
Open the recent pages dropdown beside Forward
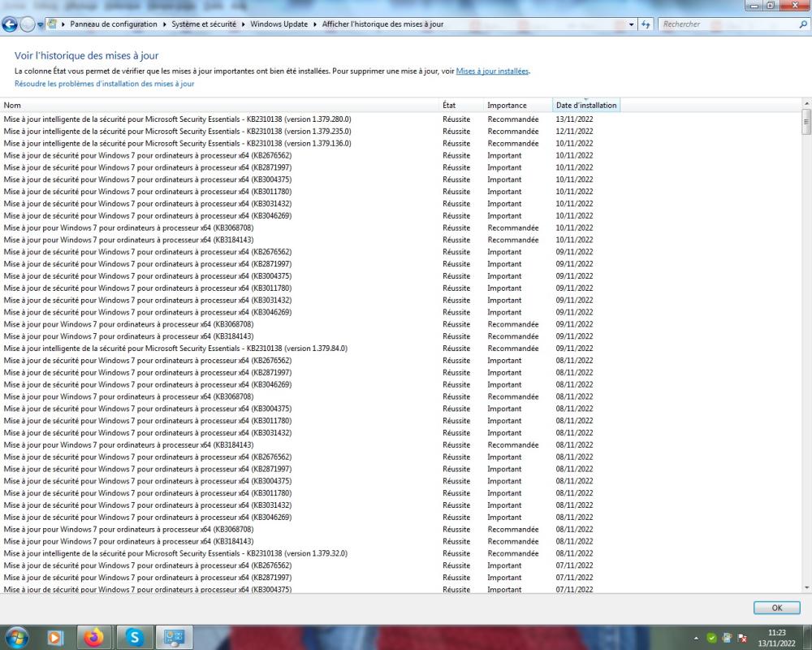(x=40, y=24)
